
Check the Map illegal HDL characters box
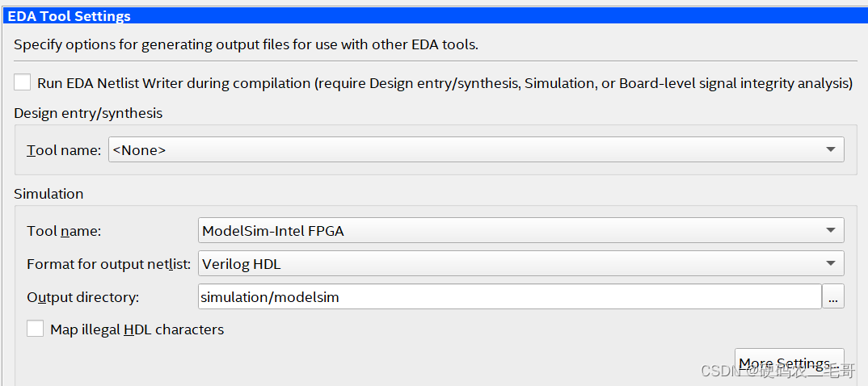tap(36, 329)
